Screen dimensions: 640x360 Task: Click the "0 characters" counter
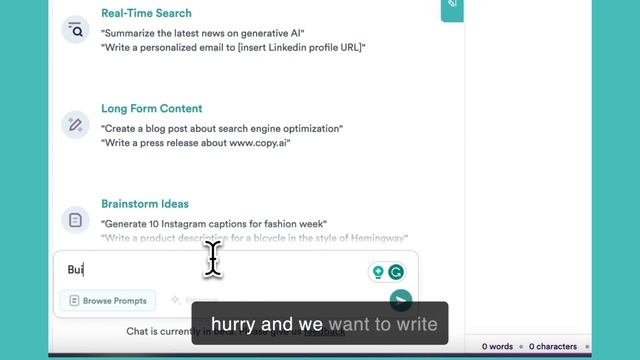tap(553, 347)
